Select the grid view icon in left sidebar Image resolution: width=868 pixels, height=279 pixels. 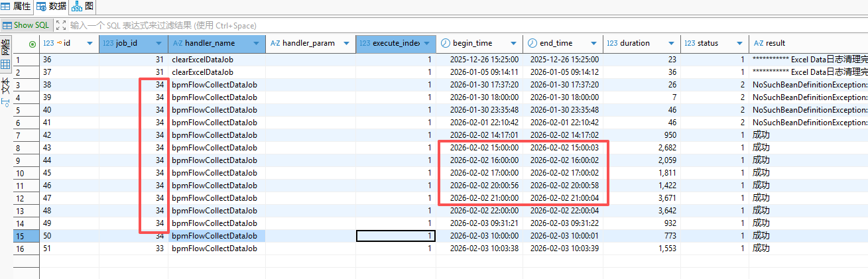pyautogui.click(x=5, y=65)
